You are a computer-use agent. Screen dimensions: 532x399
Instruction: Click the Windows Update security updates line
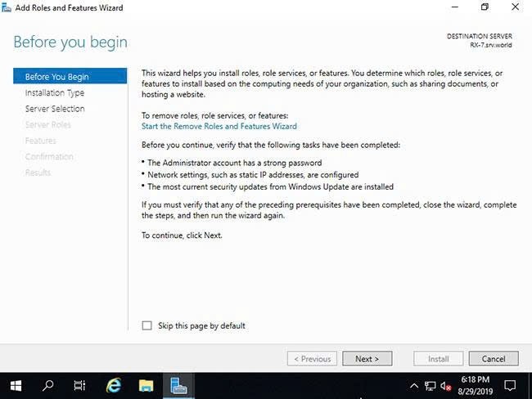tap(270, 186)
